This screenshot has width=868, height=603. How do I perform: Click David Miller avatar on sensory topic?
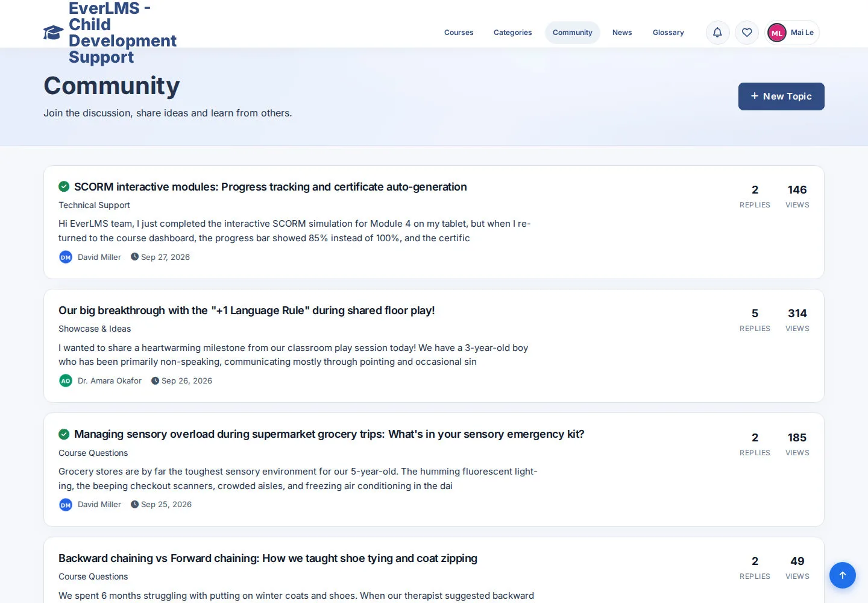[x=66, y=505]
